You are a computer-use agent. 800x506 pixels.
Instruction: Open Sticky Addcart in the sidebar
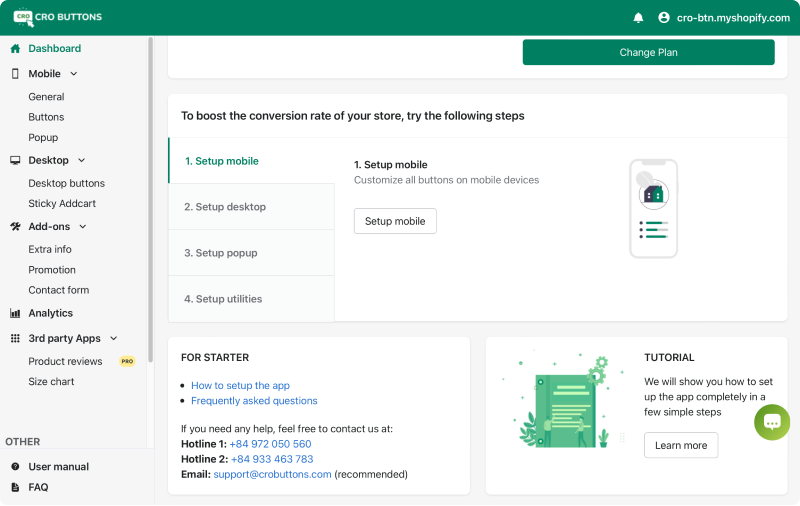pos(62,204)
